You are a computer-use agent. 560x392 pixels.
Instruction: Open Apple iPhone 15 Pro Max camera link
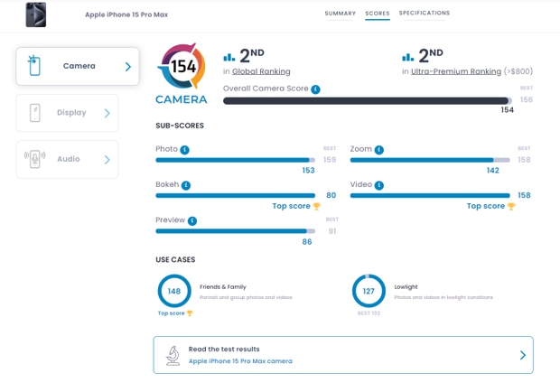click(x=240, y=361)
